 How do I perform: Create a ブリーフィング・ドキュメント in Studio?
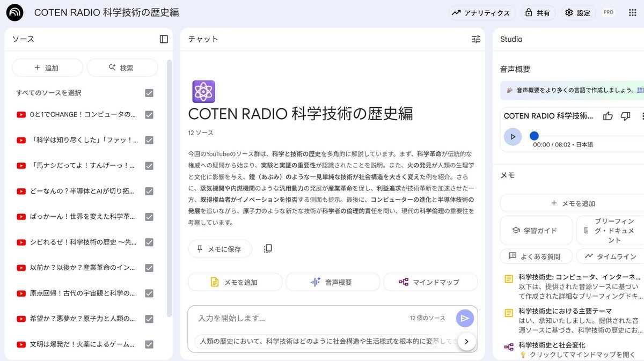610,231
